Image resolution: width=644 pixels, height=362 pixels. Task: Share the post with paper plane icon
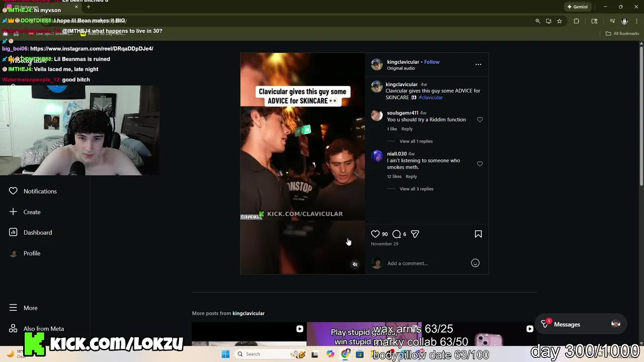415,234
